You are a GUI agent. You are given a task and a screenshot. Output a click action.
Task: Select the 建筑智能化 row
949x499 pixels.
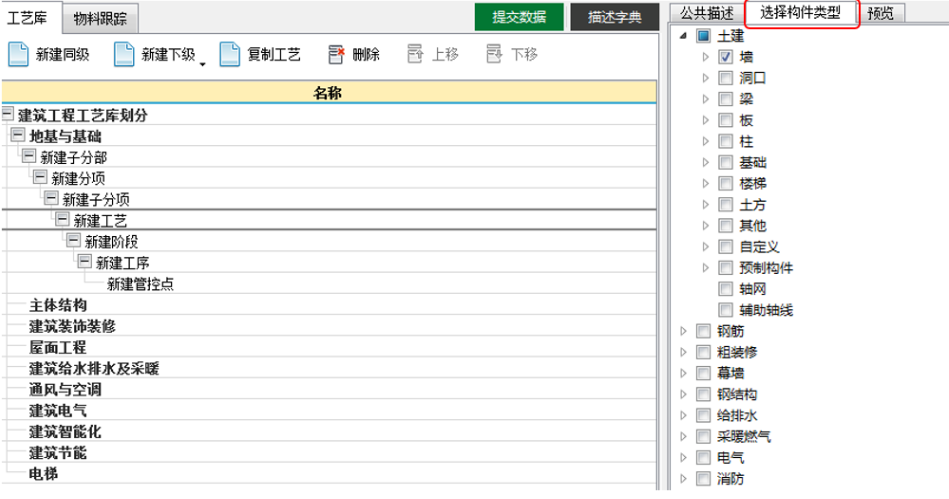(x=329, y=432)
